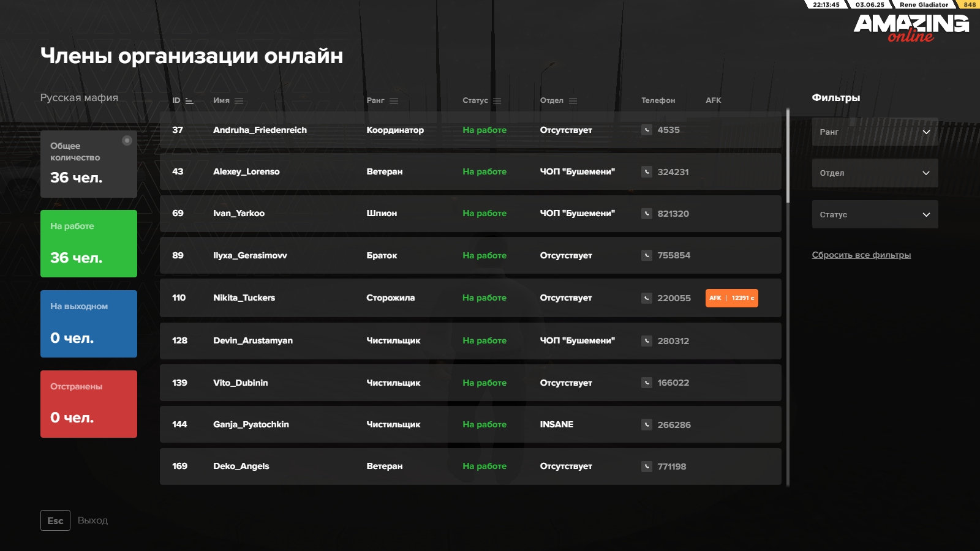Select the Общее количество 36 чел. card
The image size is (980, 551).
(89, 164)
